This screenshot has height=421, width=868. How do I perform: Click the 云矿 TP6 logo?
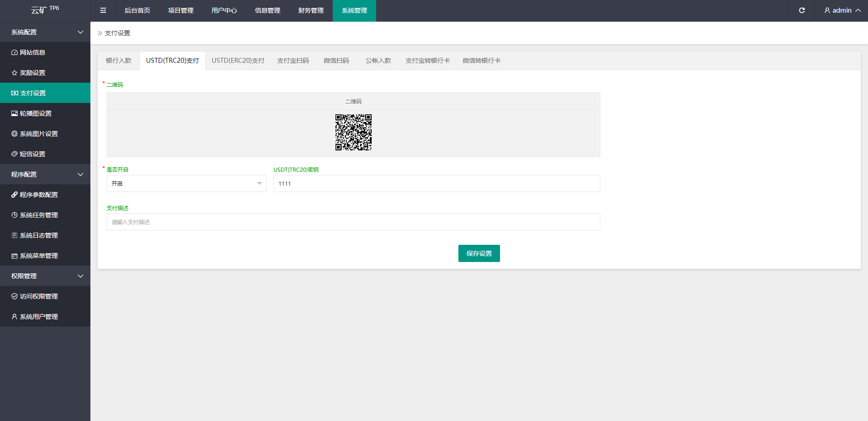coord(45,10)
